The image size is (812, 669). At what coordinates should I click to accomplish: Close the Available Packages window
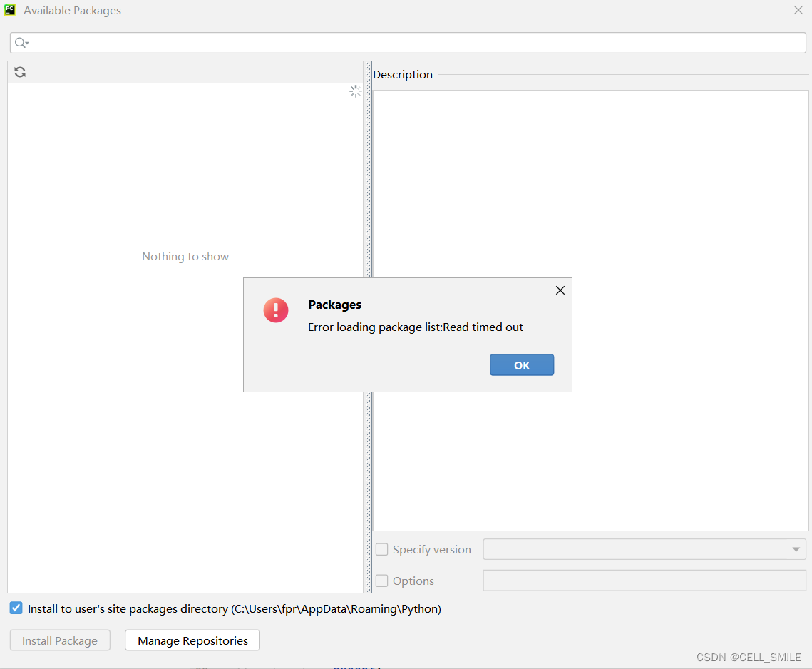[798, 10]
